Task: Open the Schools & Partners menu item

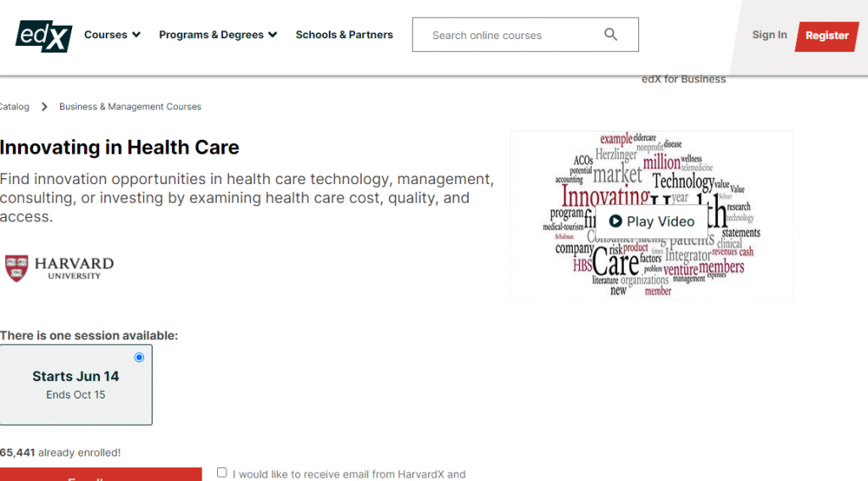Action: pyautogui.click(x=344, y=35)
